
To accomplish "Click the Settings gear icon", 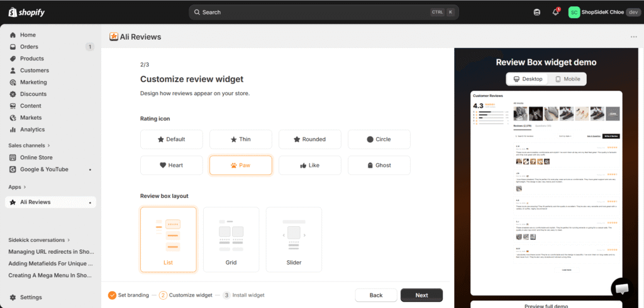I will tap(13, 297).
